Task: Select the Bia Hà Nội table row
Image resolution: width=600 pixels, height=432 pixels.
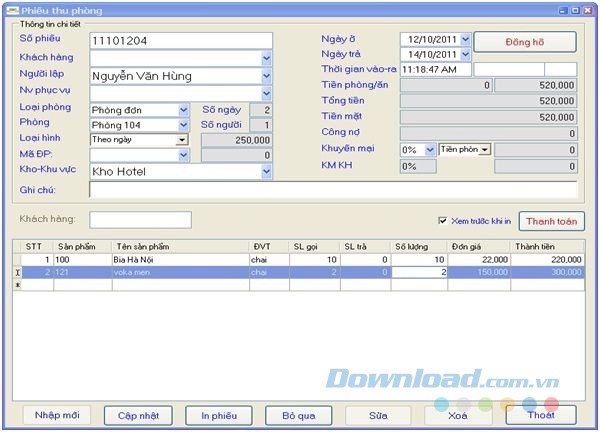Action: [180, 258]
